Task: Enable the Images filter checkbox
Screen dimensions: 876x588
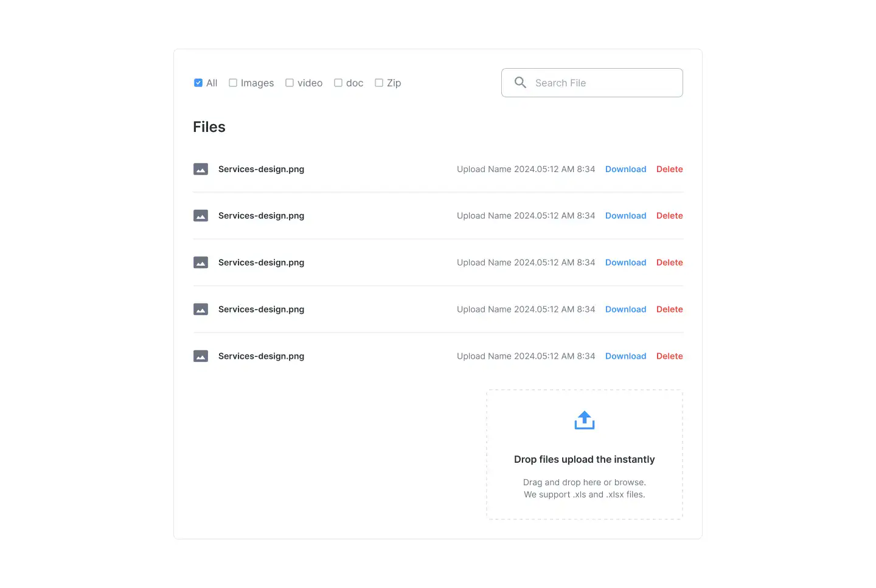Action: pyautogui.click(x=233, y=83)
